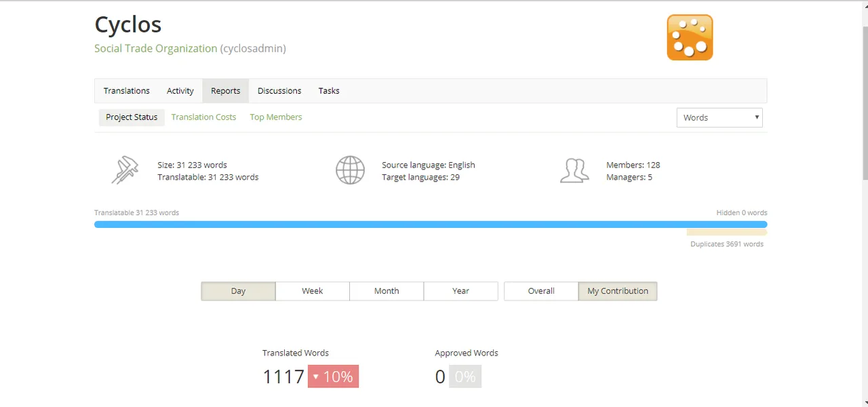
Task: Select the Reports tab
Action: click(226, 91)
